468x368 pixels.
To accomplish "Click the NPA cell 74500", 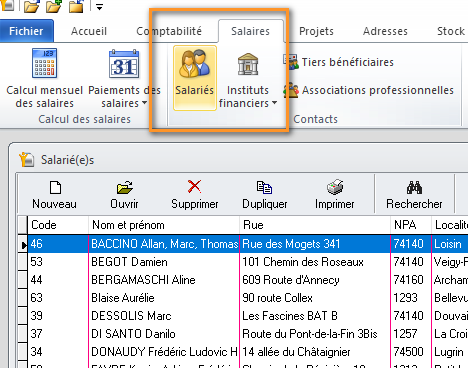I will (x=411, y=352).
